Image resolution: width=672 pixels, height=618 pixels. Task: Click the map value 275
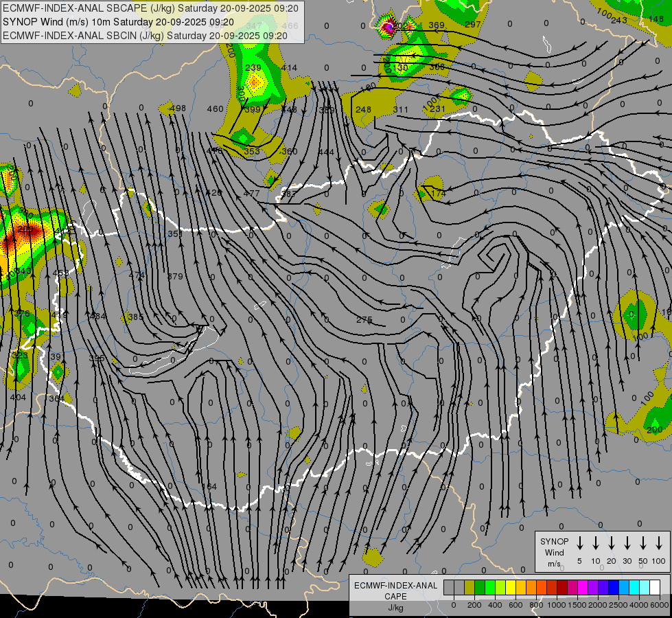(364, 319)
